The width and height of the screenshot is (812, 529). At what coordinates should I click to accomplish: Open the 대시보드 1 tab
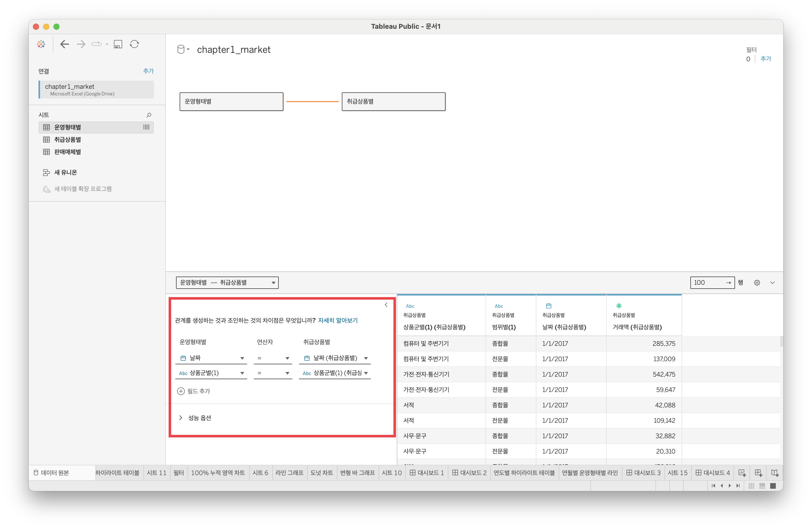click(427, 473)
